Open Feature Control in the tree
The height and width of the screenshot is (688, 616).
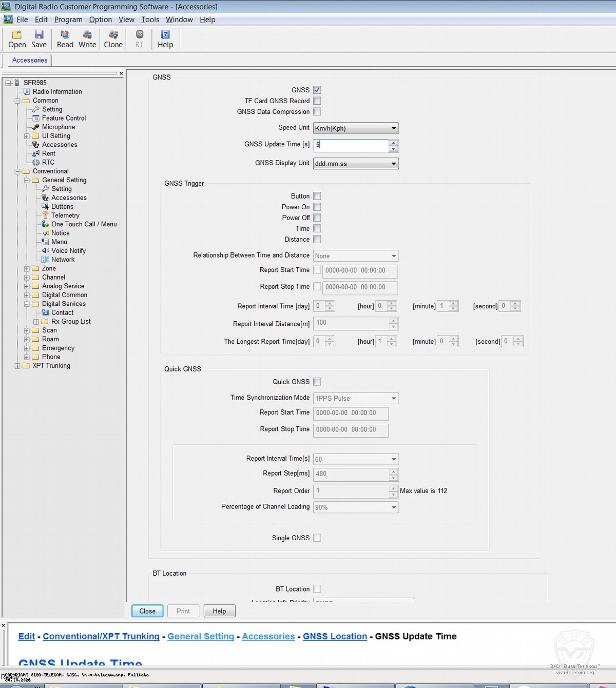[64, 119]
